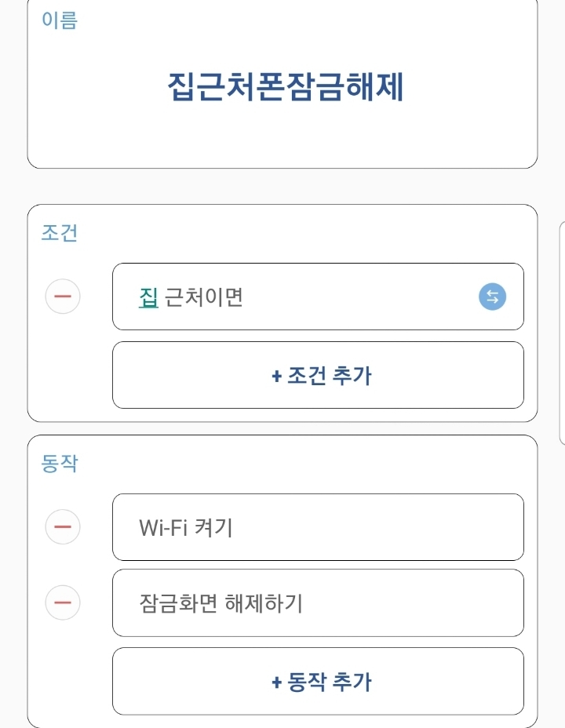This screenshot has height=728, width=565.
Task: Click the 이름 section label
Action: (60, 20)
